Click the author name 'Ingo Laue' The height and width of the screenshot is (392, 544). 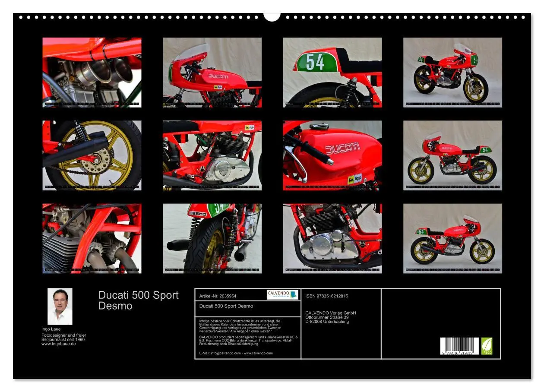(x=51, y=329)
